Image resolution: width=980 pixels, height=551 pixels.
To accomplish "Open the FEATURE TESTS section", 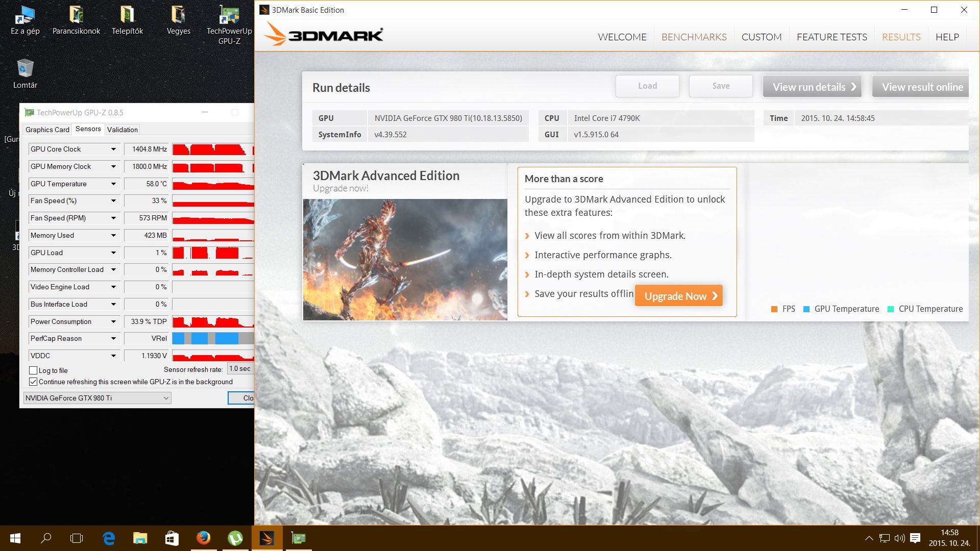I will [831, 37].
